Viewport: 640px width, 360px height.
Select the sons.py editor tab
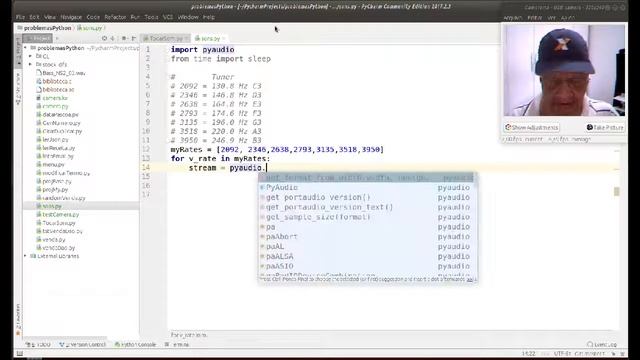click(x=209, y=38)
